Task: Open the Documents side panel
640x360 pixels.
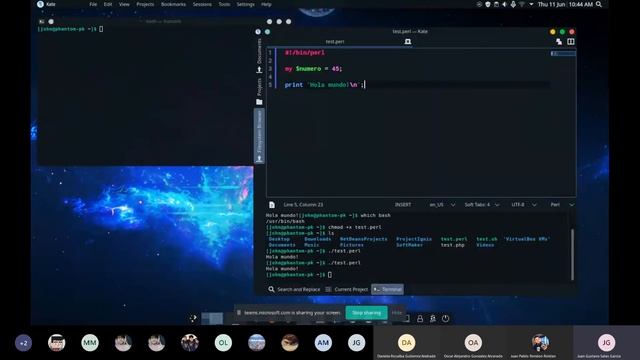Action: click(x=259, y=56)
